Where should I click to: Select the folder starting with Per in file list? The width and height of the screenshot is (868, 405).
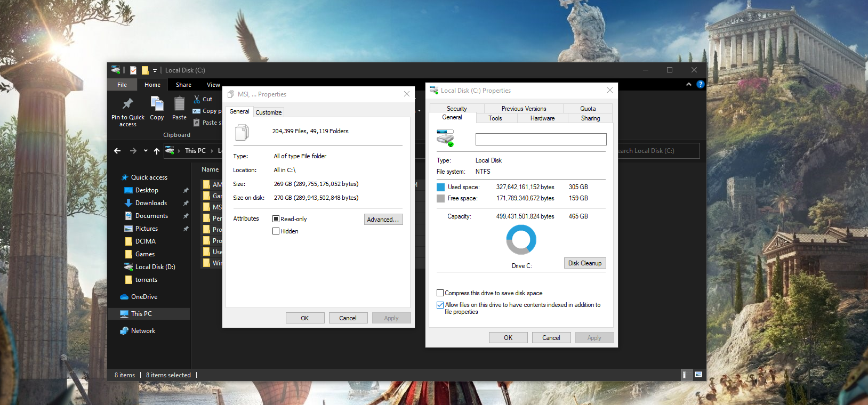212,218
